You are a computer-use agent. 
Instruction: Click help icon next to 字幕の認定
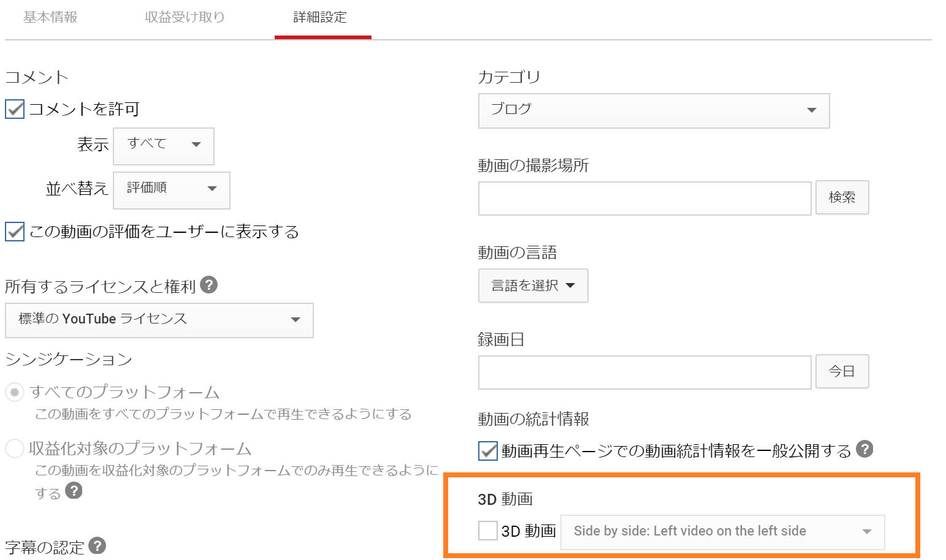click(x=97, y=545)
